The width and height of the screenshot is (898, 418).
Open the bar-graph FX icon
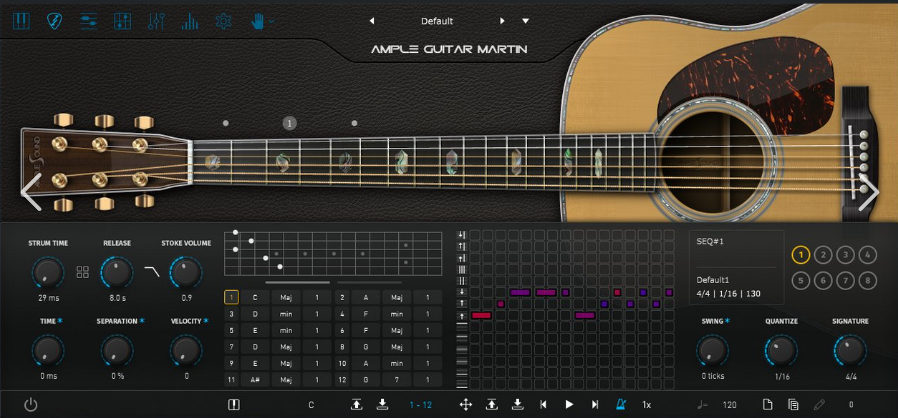coord(190,21)
